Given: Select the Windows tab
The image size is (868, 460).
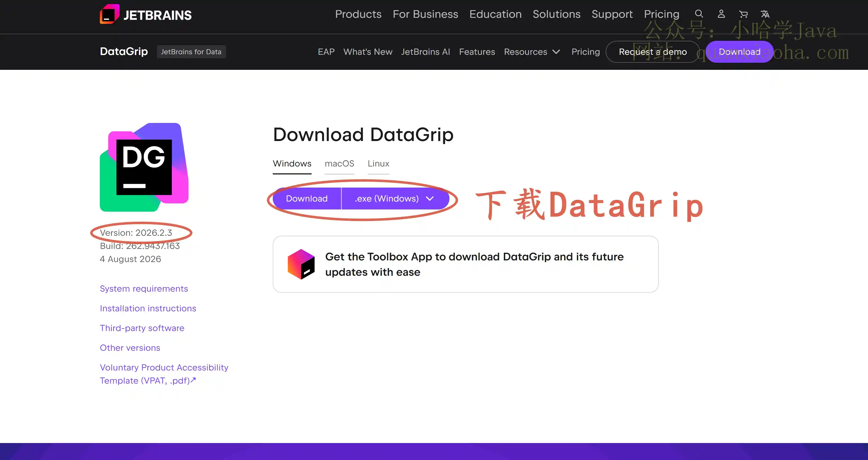Looking at the screenshot, I should tap(292, 165).
